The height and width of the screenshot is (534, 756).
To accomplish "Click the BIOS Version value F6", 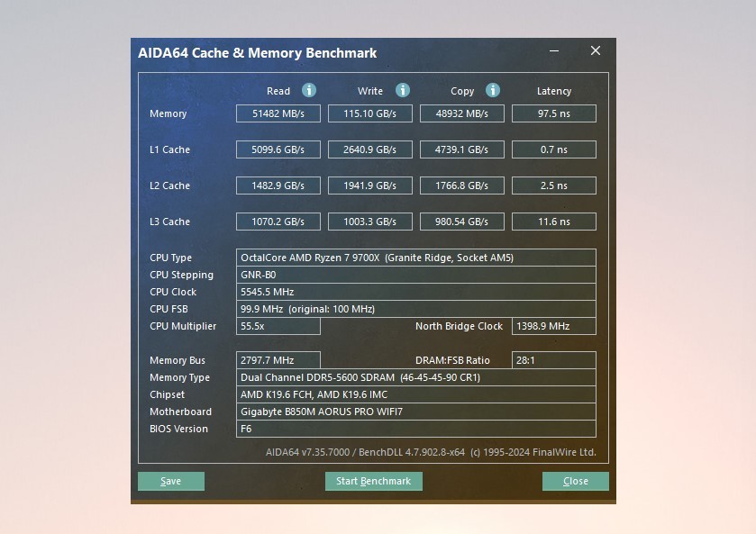I will [416, 429].
